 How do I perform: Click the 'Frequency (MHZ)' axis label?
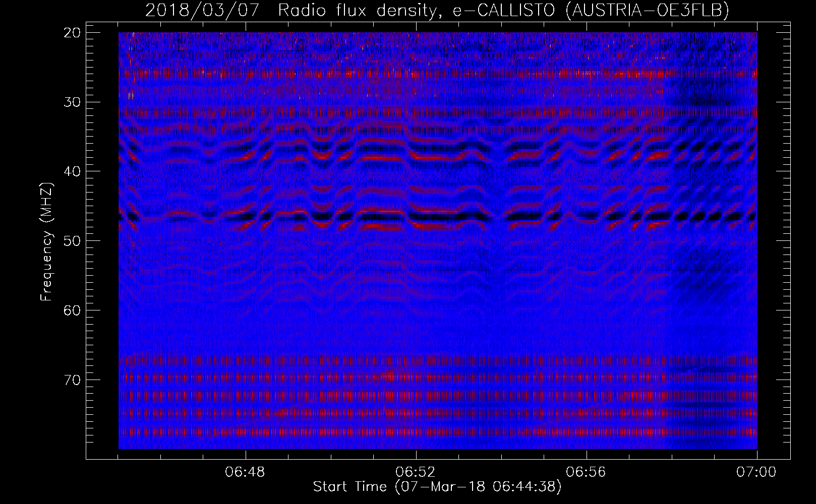pyautogui.click(x=46, y=241)
